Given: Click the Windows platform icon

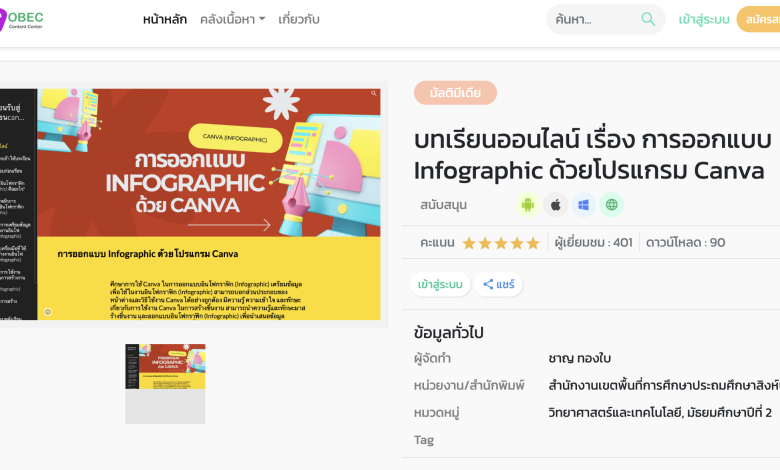Looking at the screenshot, I should click(584, 205).
